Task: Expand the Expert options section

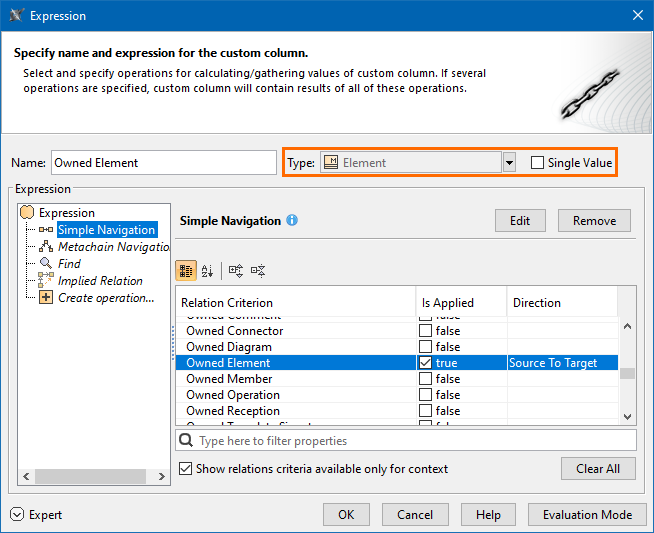Action: (18, 515)
